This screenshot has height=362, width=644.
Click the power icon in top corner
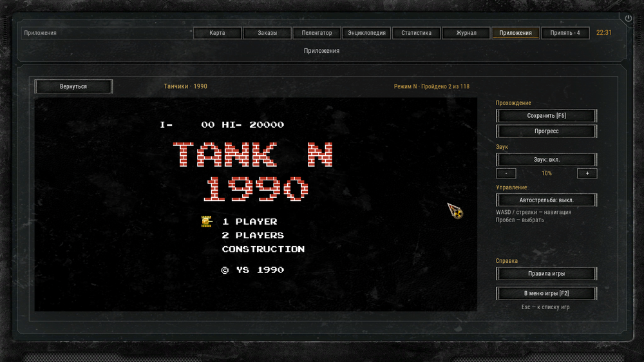(x=628, y=19)
